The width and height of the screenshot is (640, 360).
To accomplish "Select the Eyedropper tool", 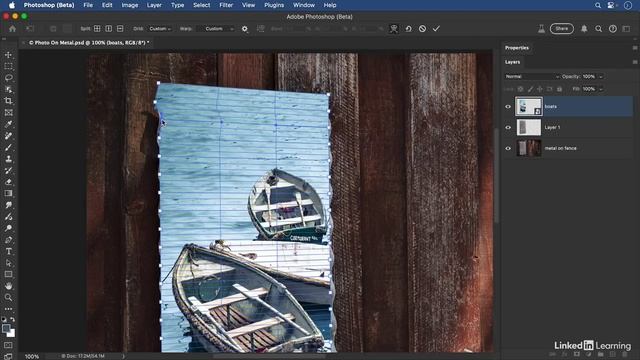I will (8, 124).
